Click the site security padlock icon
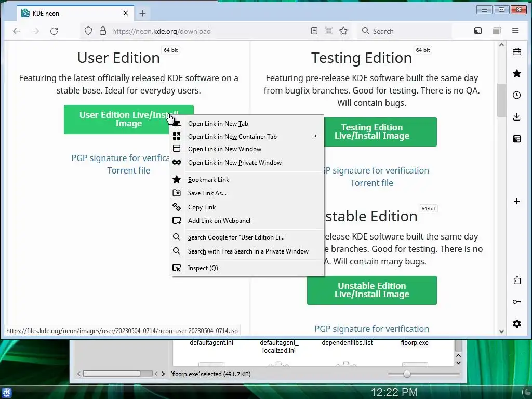532x399 pixels. (103, 31)
